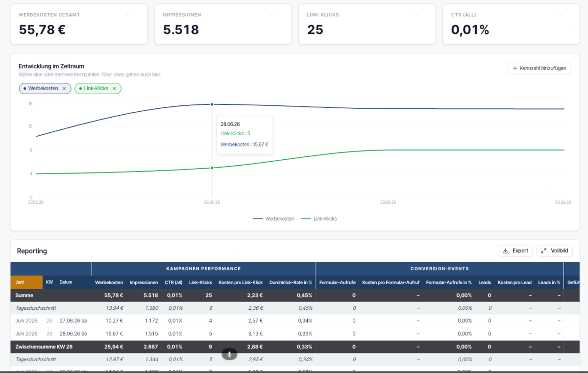Screen dimensions: 588x373
Task: Sort by Durchklick-Rate in % column header
Action: tap(291, 282)
